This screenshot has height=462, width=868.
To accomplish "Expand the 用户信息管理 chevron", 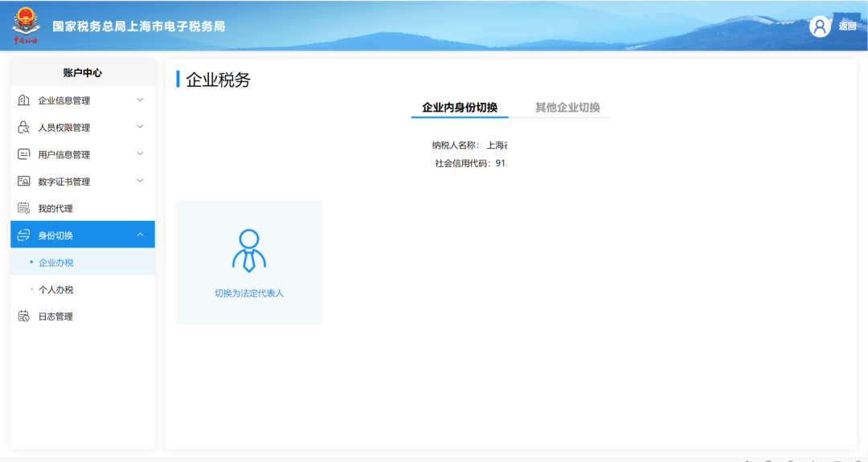I will pos(140,153).
